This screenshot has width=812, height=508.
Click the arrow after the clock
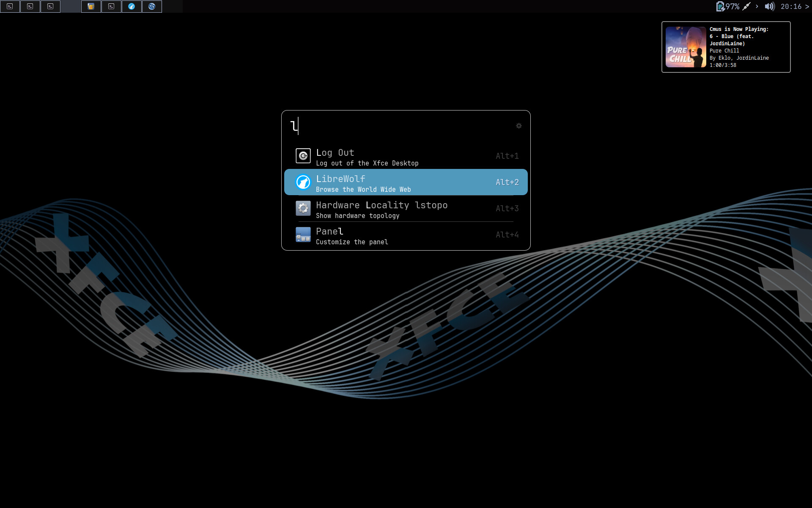click(807, 6)
